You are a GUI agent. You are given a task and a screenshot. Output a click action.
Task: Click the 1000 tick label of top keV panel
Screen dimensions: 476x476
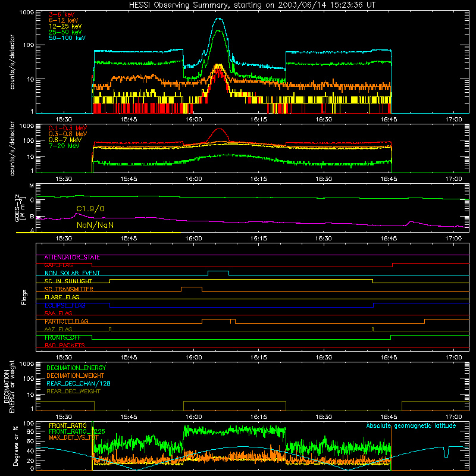click(x=27, y=12)
